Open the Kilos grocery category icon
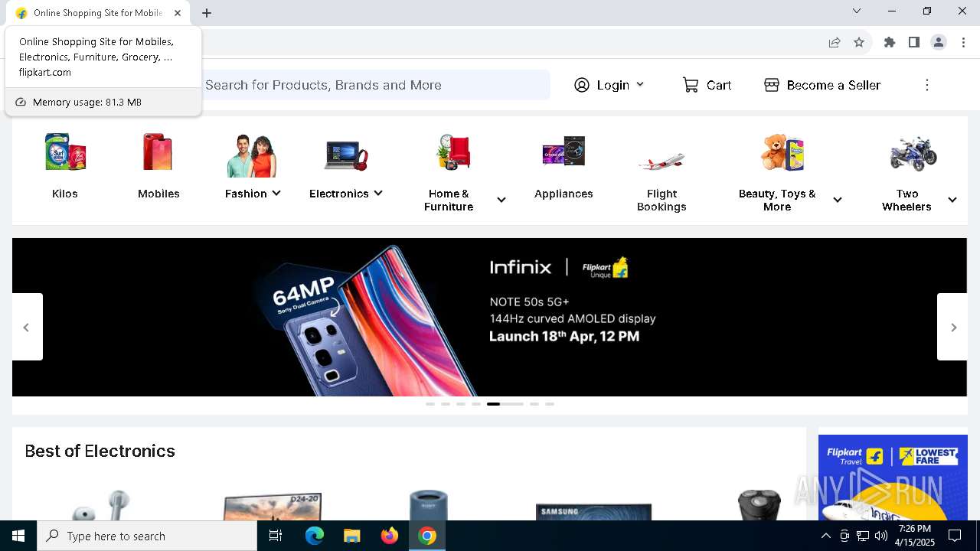The image size is (980, 551). click(65, 153)
